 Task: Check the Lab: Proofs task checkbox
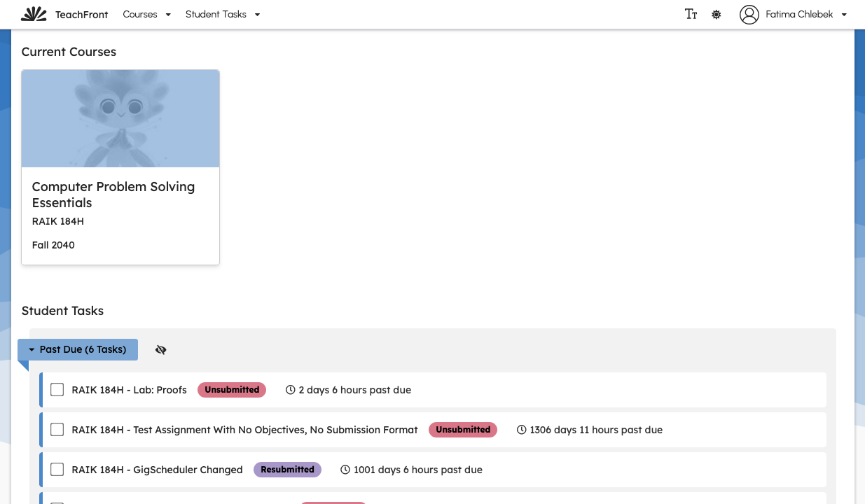[x=57, y=390]
